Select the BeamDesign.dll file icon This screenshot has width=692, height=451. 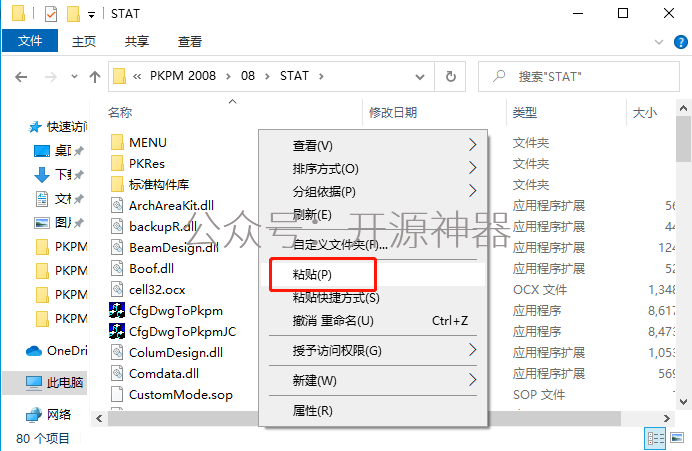click(117, 248)
